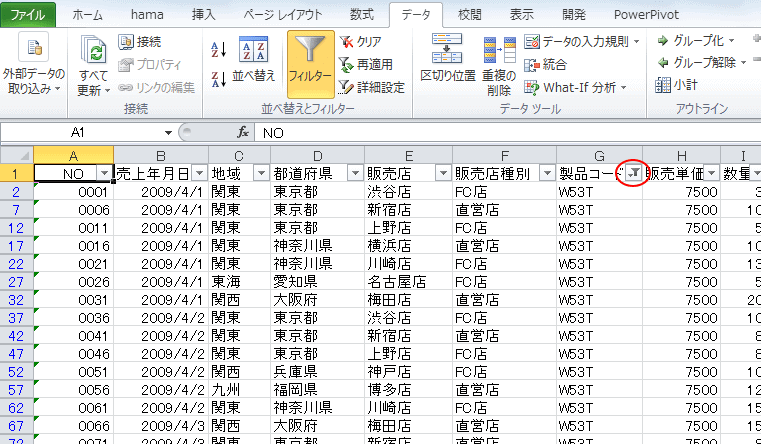
Task: Open the 並べ替え sort dialog
Action: 253,59
